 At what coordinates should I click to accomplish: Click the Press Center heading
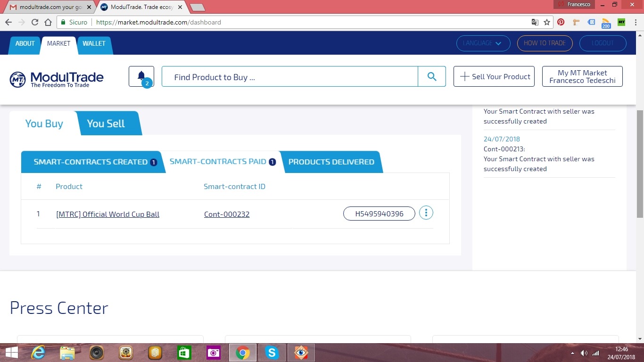[59, 308]
